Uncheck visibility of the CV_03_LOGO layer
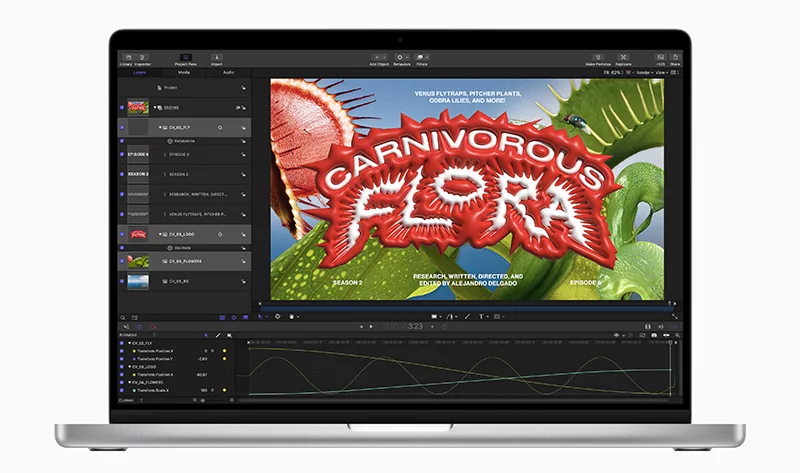The width and height of the screenshot is (800, 473). tap(122, 234)
